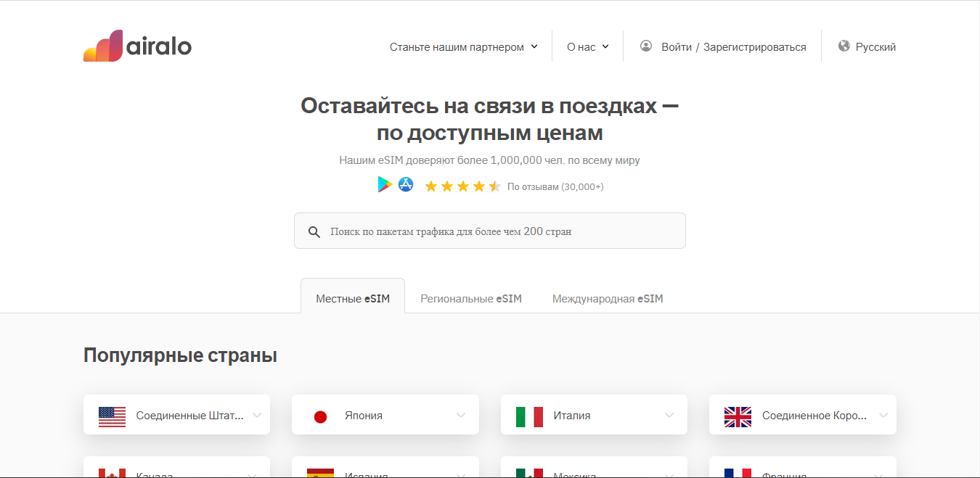980x478 pixels.
Task: Switch to the Международная eSIM tab
Action: [608, 299]
